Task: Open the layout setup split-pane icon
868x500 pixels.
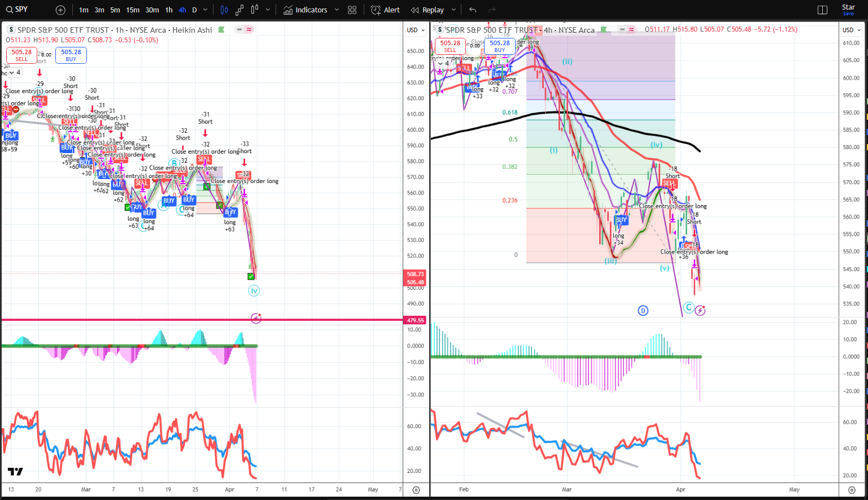Action: [x=822, y=10]
